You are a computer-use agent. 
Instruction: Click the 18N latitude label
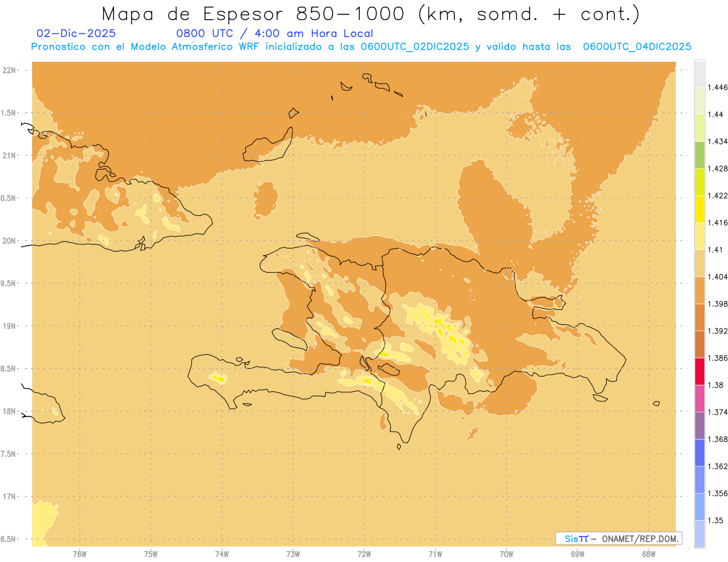(9, 411)
